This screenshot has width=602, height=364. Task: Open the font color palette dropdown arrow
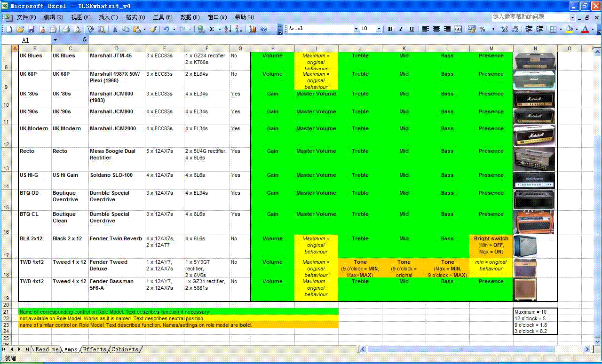593,29
